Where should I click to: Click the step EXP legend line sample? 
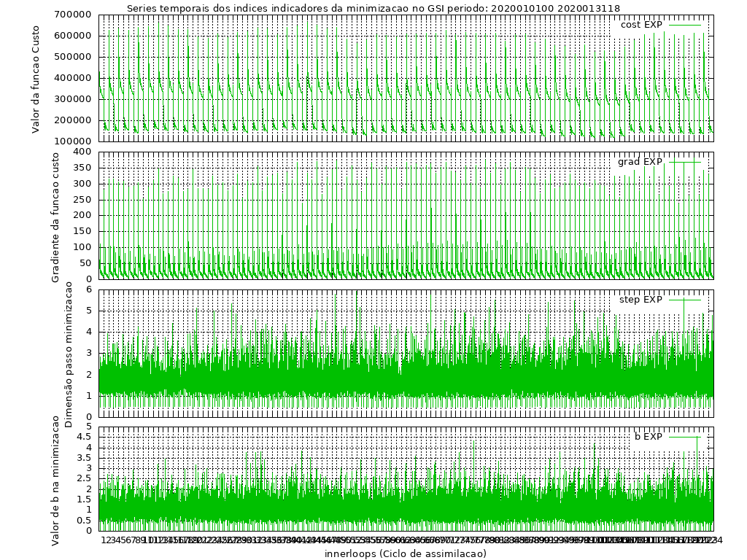coord(684,300)
